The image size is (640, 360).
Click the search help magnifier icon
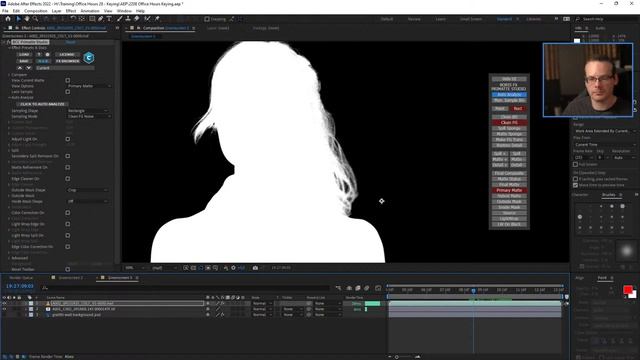click(x=578, y=19)
